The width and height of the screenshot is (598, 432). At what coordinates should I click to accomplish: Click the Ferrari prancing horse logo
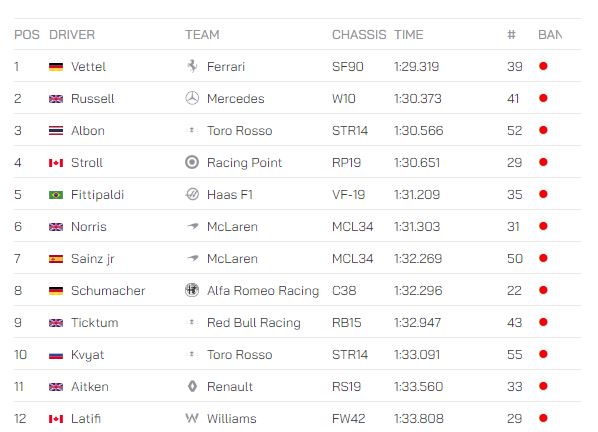[192, 66]
